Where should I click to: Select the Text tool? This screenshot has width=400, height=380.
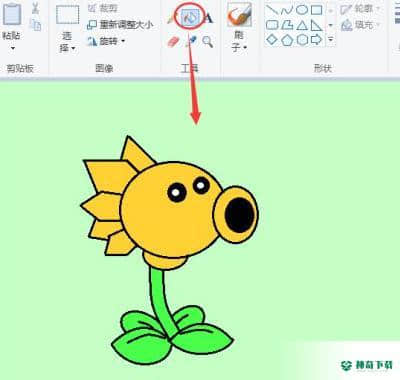[x=208, y=17]
